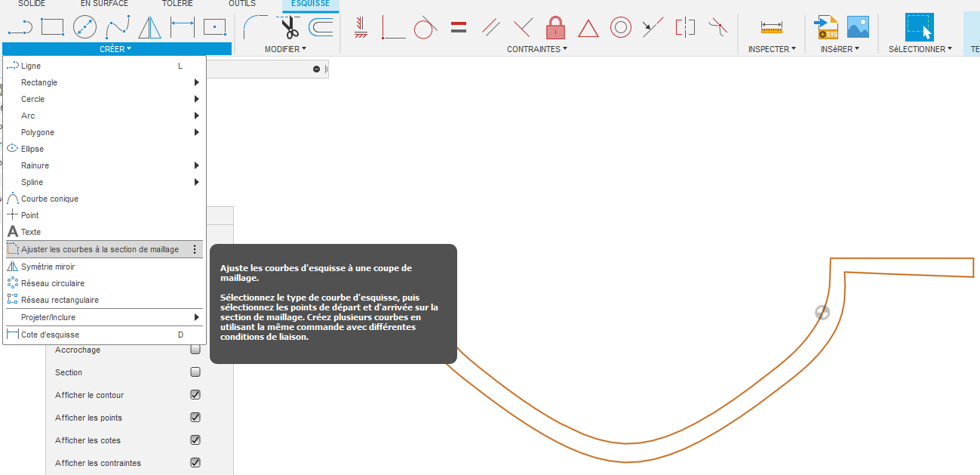Select the Measure ruler icon
980x475 pixels.
(x=772, y=28)
